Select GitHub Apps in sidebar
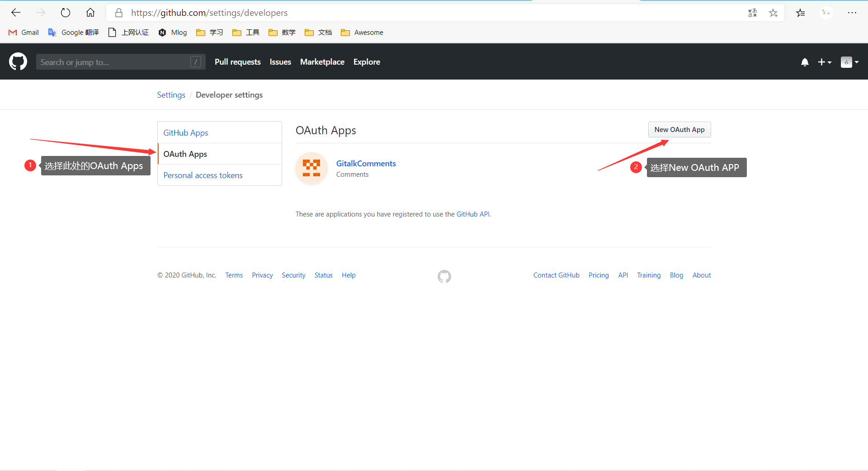868x471 pixels. click(220, 132)
